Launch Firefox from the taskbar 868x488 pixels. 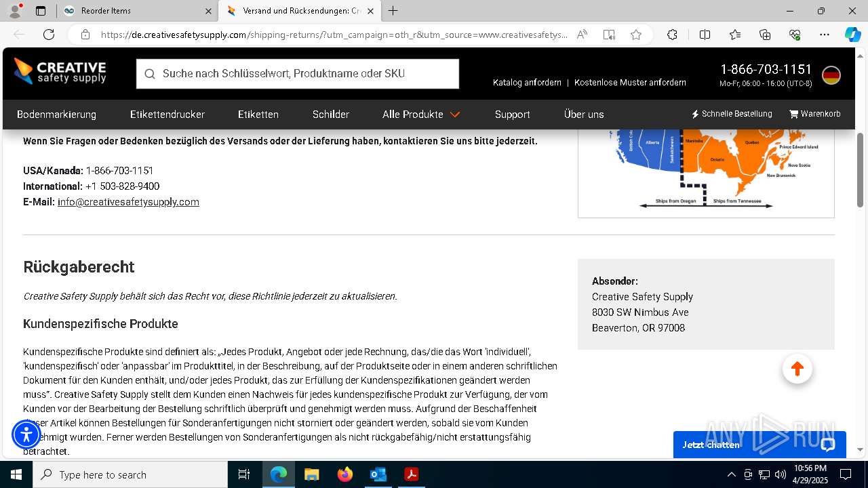pyautogui.click(x=344, y=474)
